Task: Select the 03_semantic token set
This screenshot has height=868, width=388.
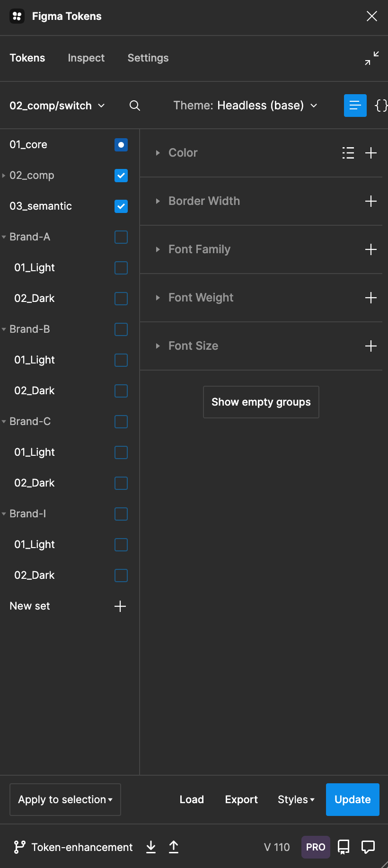Action: pos(41,206)
